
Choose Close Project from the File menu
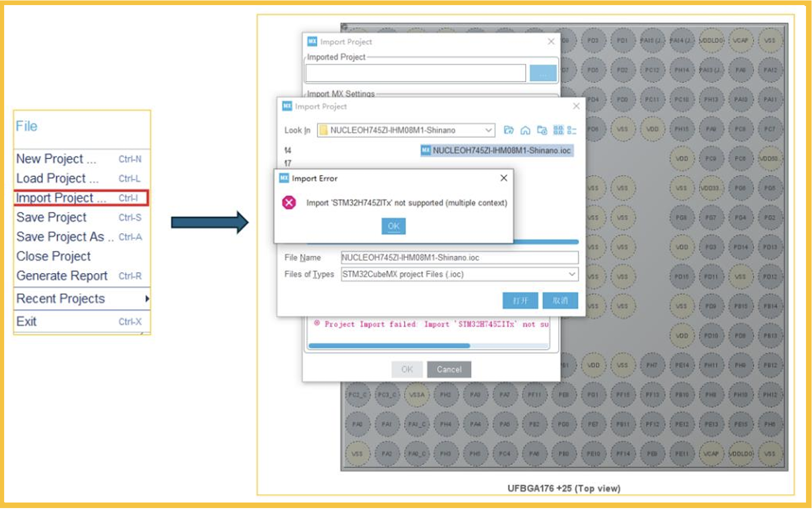click(82, 256)
